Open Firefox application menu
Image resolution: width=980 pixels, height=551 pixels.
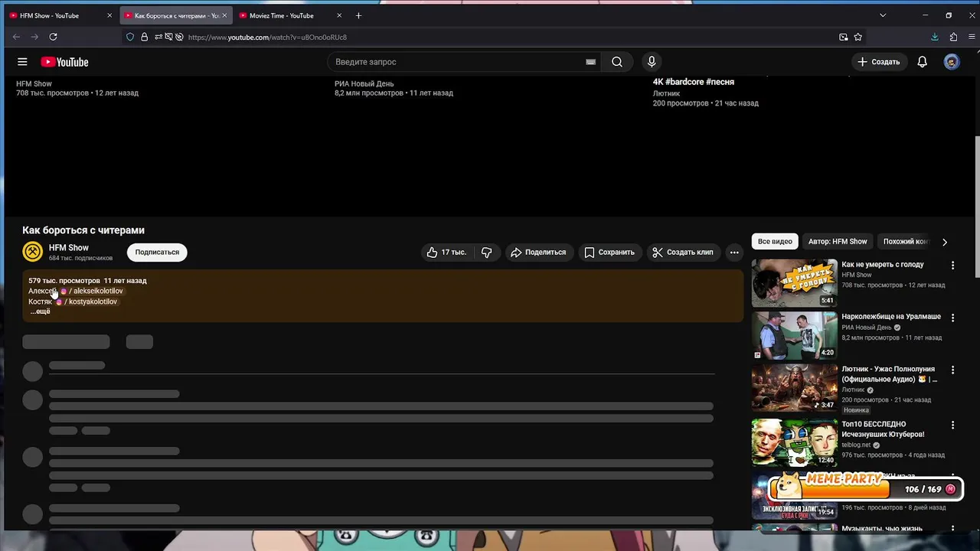coord(970,37)
